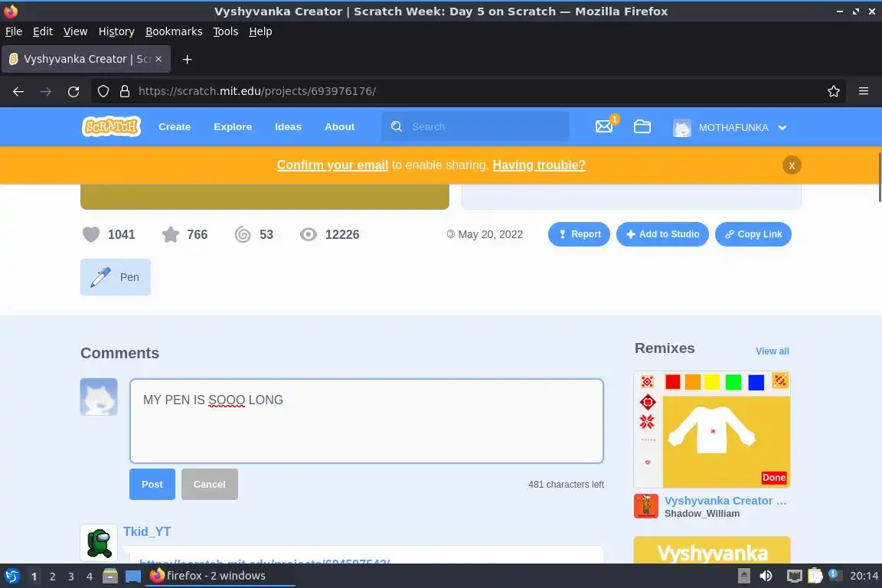Click the Scratch logo

pyautogui.click(x=111, y=126)
